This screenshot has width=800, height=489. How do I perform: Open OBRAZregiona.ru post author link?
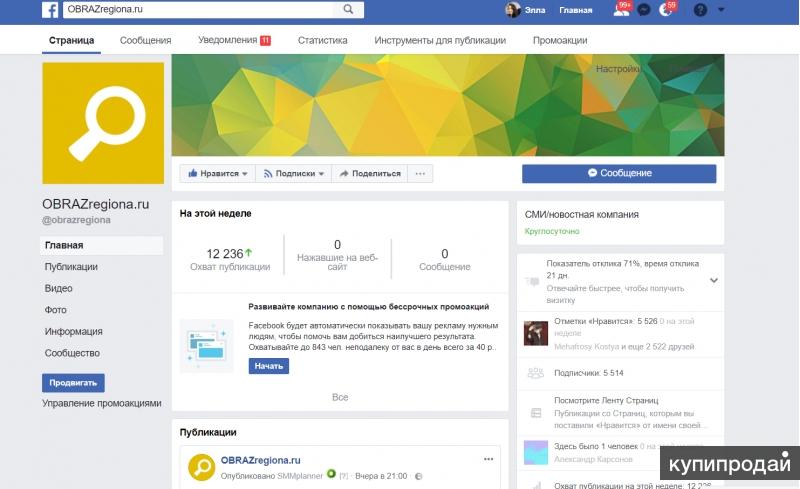click(260, 460)
